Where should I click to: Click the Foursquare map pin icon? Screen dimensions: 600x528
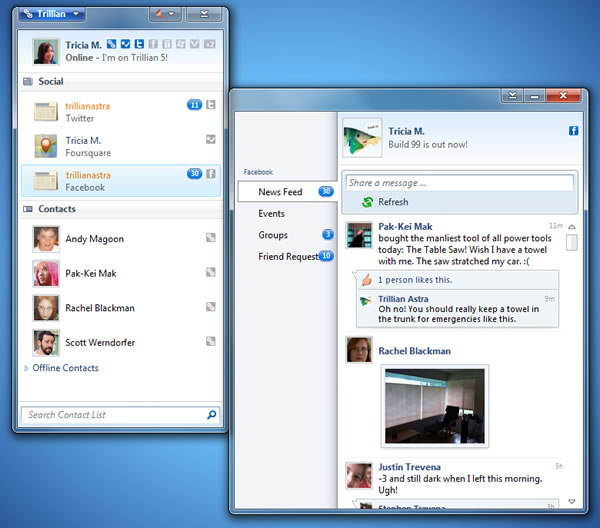coord(45,146)
